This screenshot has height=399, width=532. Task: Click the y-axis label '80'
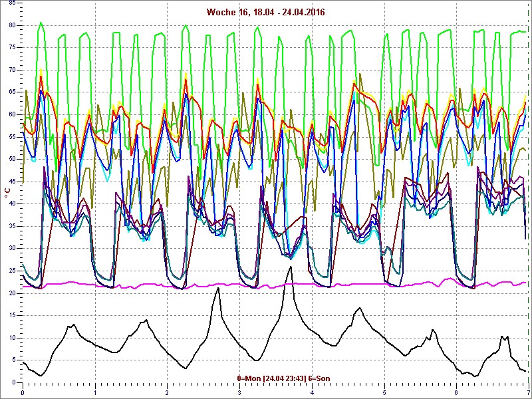click(x=12, y=25)
